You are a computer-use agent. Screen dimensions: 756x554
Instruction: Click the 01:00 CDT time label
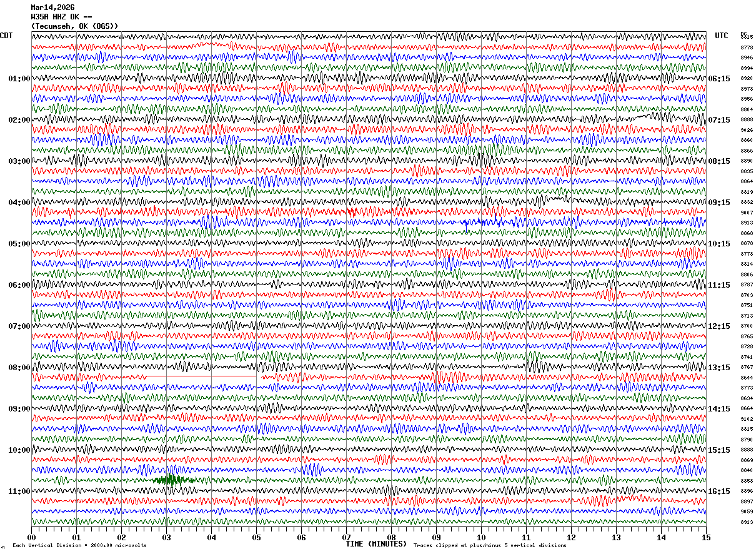[19, 79]
